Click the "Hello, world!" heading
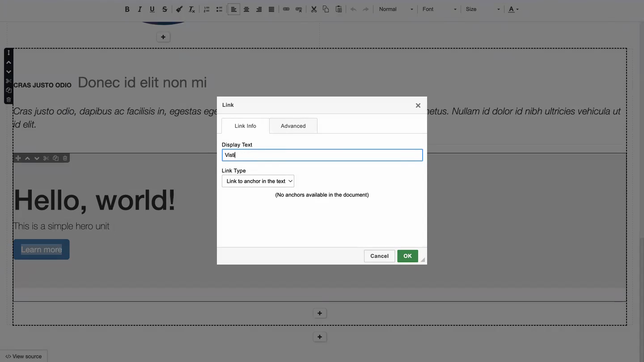 click(x=94, y=200)
